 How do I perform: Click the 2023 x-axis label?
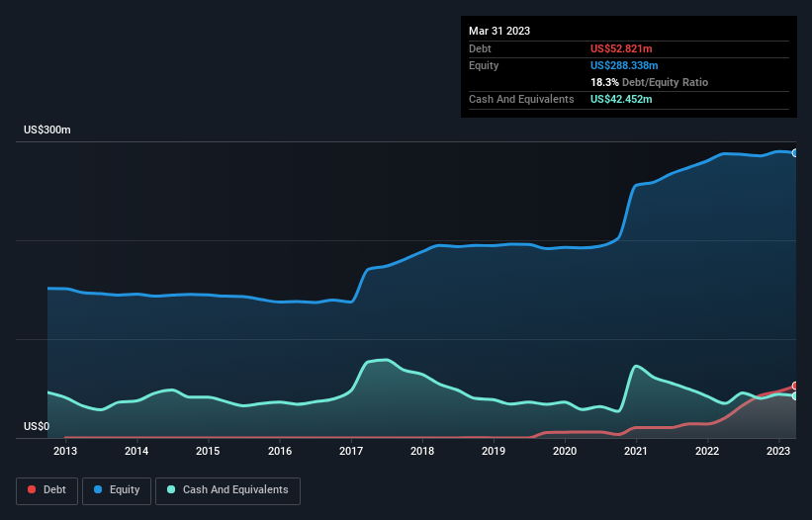tap(778, 451)
